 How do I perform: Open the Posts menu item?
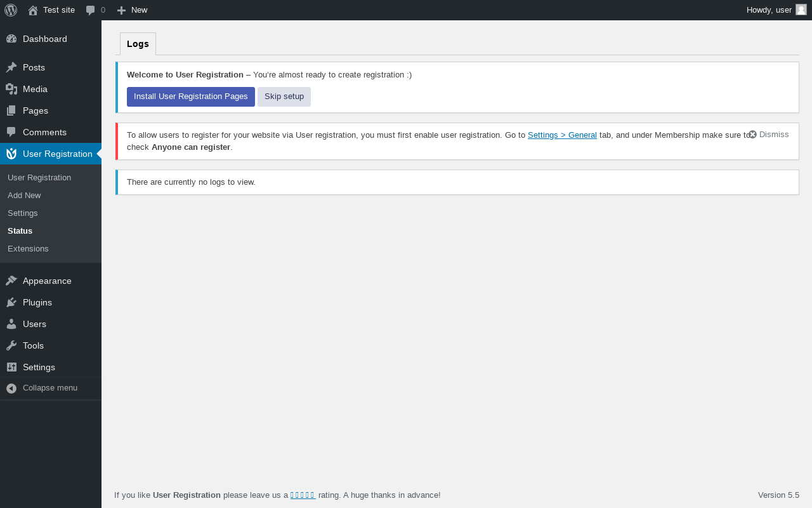click(34, 67)
